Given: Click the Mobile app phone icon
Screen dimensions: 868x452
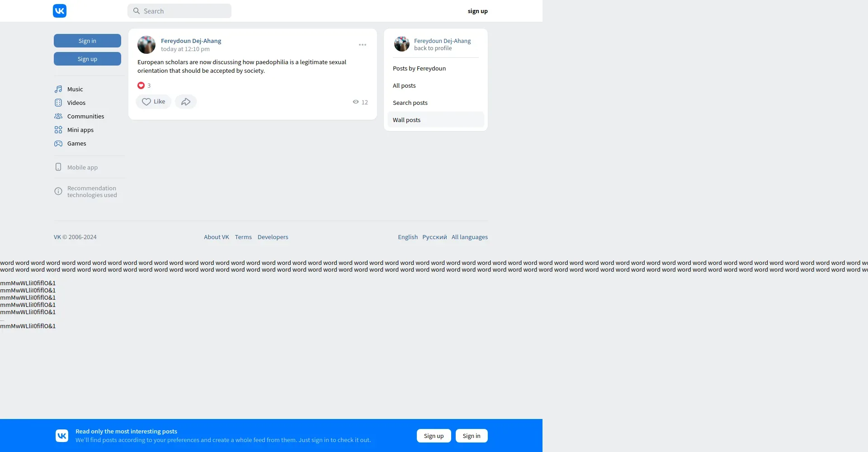Looking at the screenshot, I should pos(58,167).
